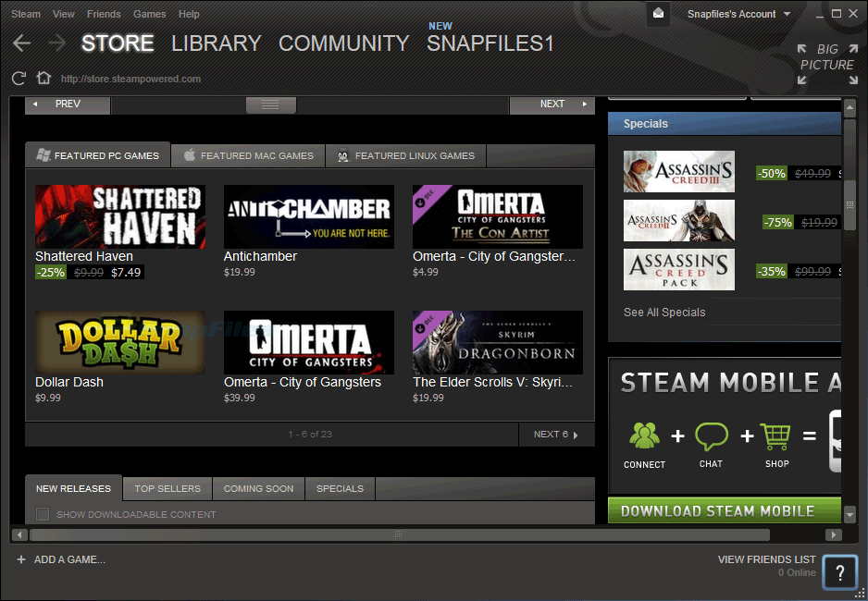Go forward with the right arrow icon

coord(56,43)
